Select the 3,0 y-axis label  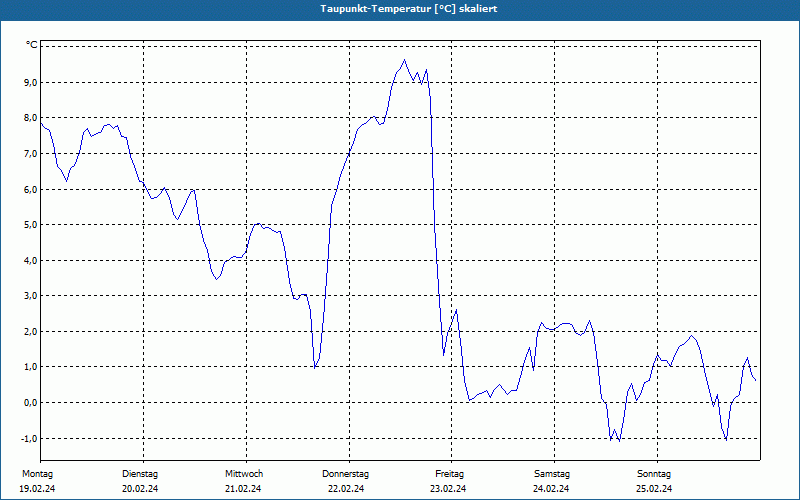[30, 296]
